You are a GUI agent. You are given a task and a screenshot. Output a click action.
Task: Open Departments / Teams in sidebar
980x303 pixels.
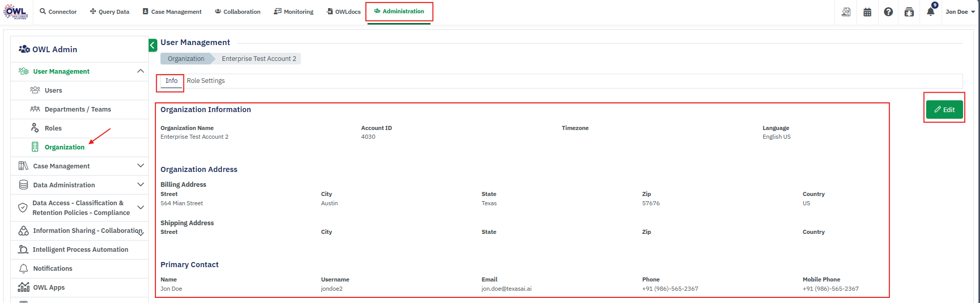(x=77, y=110)
